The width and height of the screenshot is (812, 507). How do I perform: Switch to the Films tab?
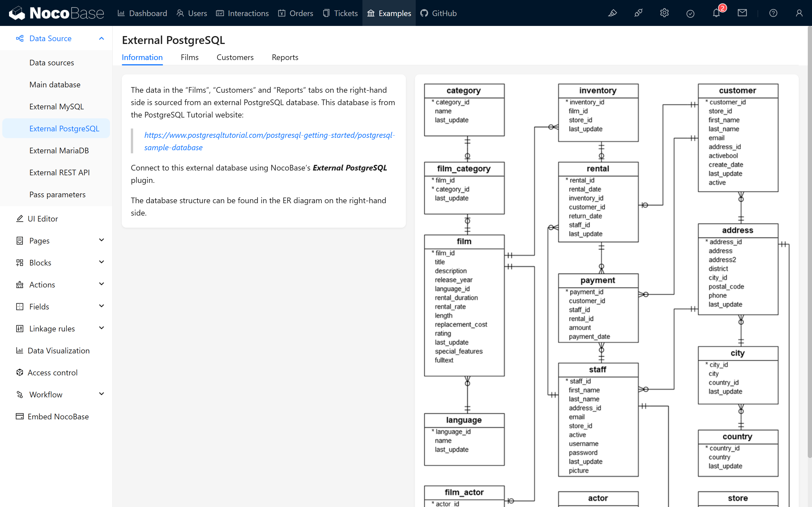coord(190,57)
